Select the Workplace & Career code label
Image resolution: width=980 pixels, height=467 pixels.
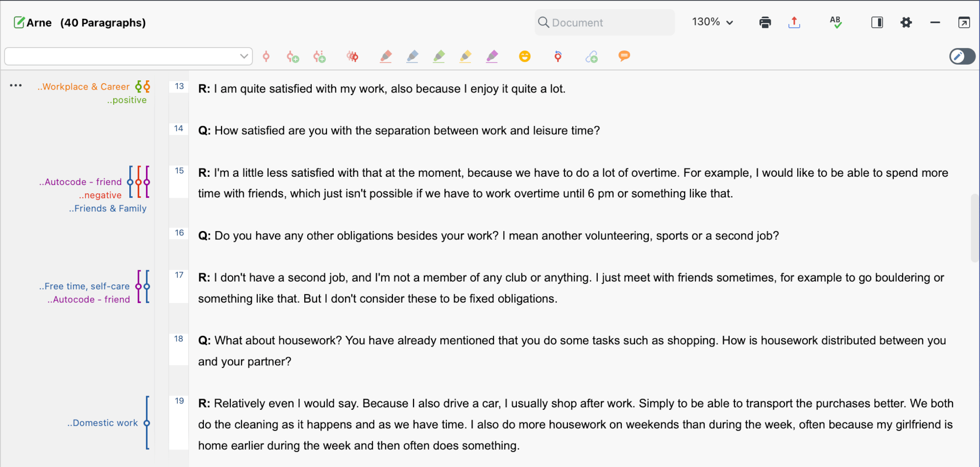(83, 87)
